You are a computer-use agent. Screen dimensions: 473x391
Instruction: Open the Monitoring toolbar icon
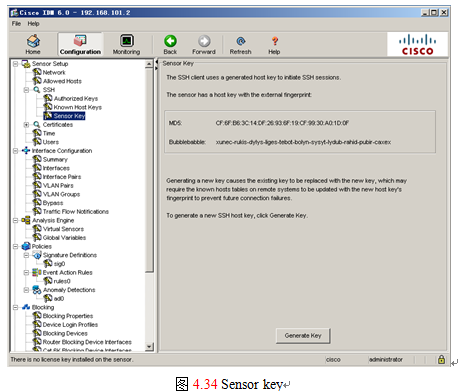[x=127, y=41]
